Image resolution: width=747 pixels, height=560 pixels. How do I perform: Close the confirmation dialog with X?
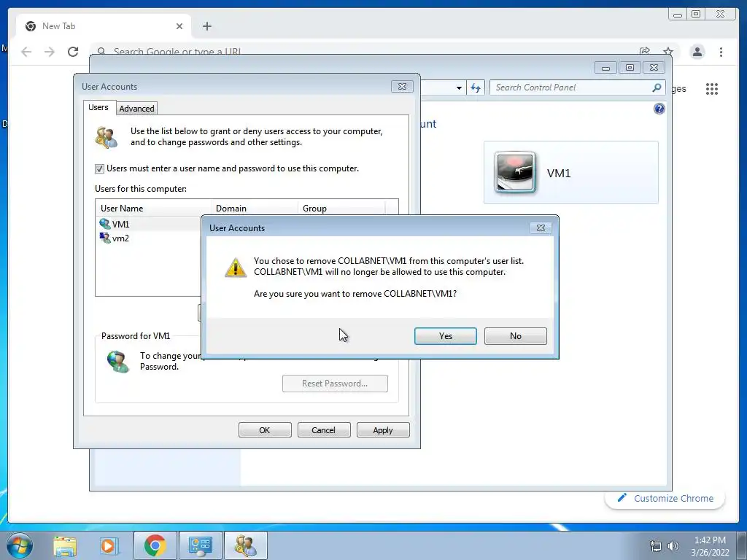pos(541,228)
